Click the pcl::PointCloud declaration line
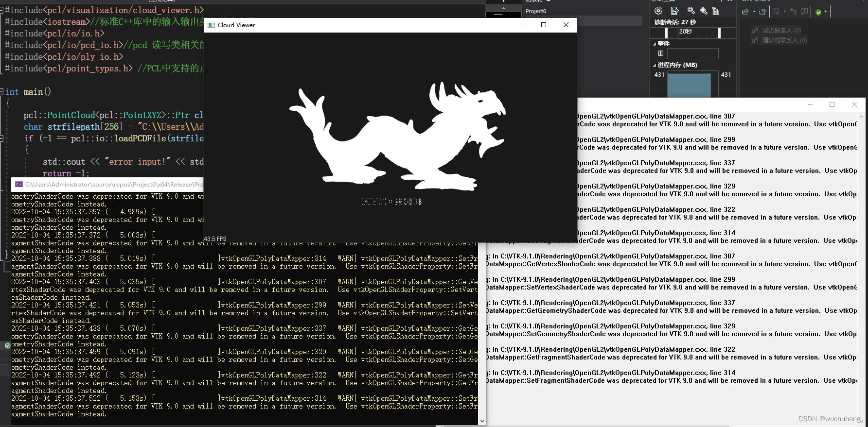The height and width of the screenshot is (427, 868). coord(113,115)
